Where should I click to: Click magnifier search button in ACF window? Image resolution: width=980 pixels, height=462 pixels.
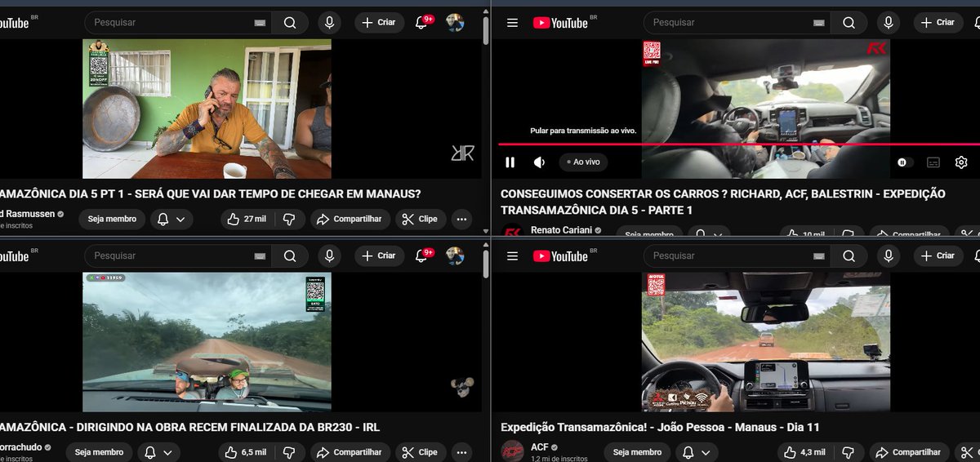(849, 256)
